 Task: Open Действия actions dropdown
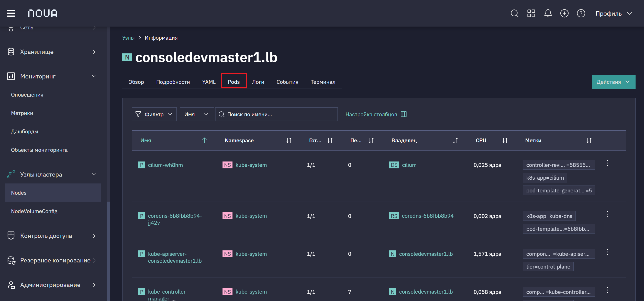pyautogui.click(x=614, y=82)
